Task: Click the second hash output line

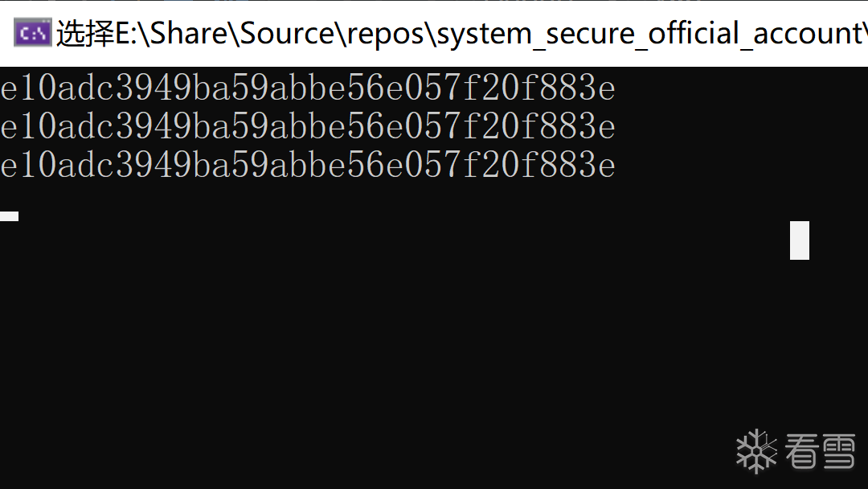Action: (x=308, y=127)
